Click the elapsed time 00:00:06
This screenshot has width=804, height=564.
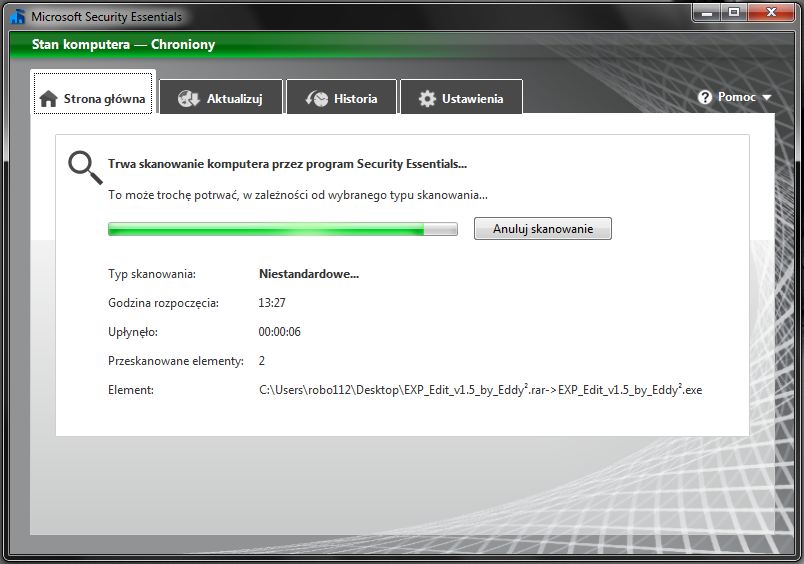tap(279, 332)
